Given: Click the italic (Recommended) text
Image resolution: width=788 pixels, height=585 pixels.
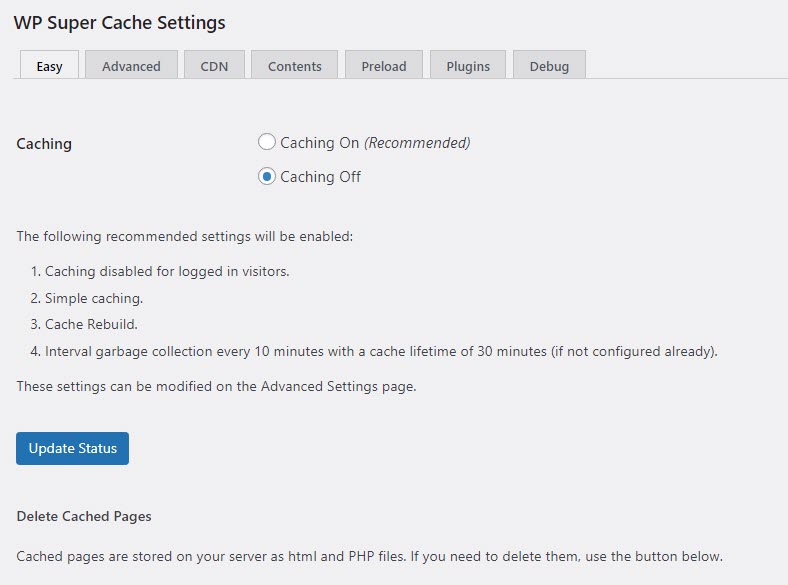Looking at the screenshot, I should pos(417,142).
